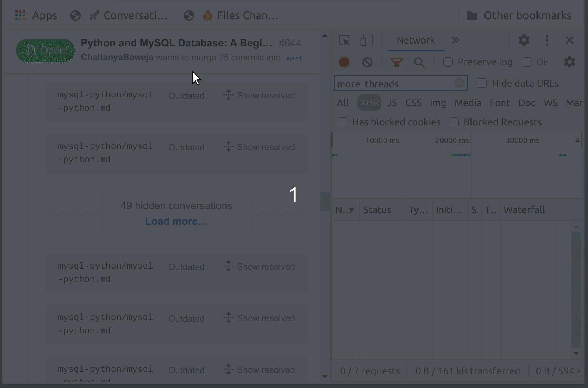Show resolved for fourth visible mysql-python thread
Image resolution: width=588 pixels, height=388 pixels.
click(x=259, y=318)
